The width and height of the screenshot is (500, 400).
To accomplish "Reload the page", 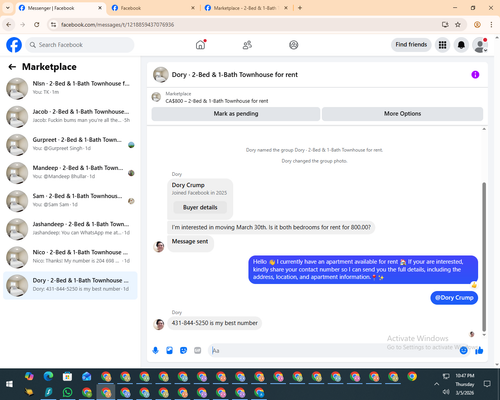I will [x=37, y=24].
